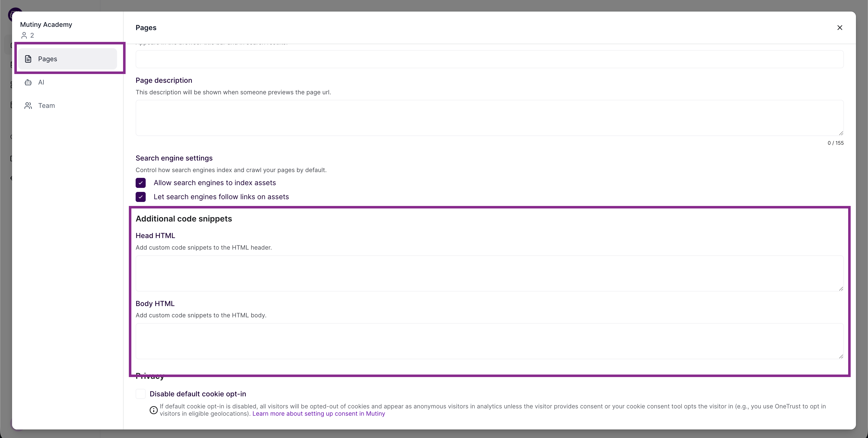Click the Team people icon in sidebar
This screenshot has width=868, height=438.
pos(28,105)
